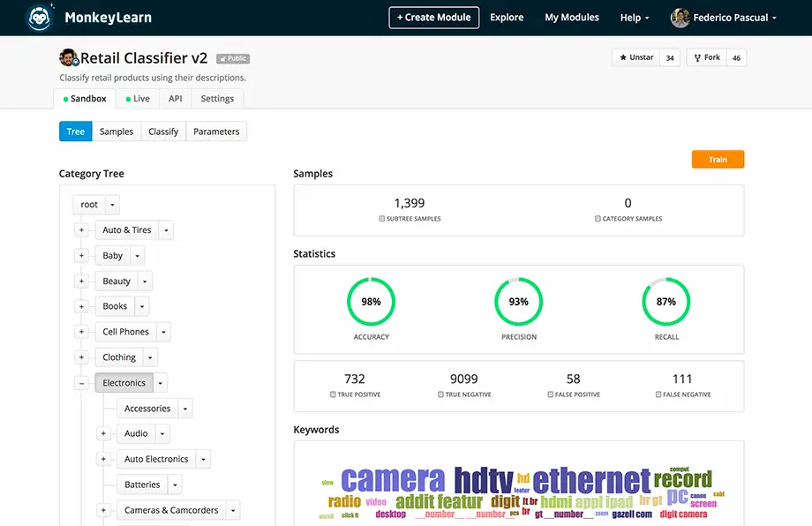Image resolution: width=812 pixels, height=526 pixels.
Task: Click the orange Train button
Action: (x=718, y=160)
